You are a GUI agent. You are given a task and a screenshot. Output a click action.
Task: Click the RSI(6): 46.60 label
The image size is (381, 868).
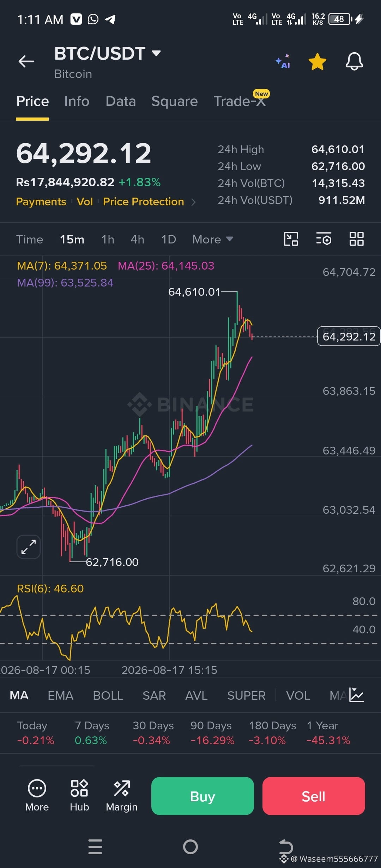[x=50, y=589]
